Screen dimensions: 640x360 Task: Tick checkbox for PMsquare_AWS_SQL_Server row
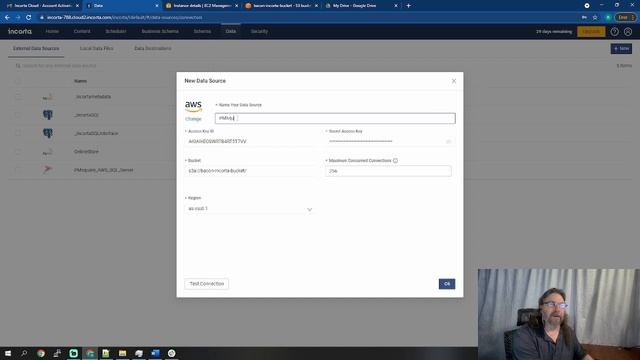(x=18, y=169)
